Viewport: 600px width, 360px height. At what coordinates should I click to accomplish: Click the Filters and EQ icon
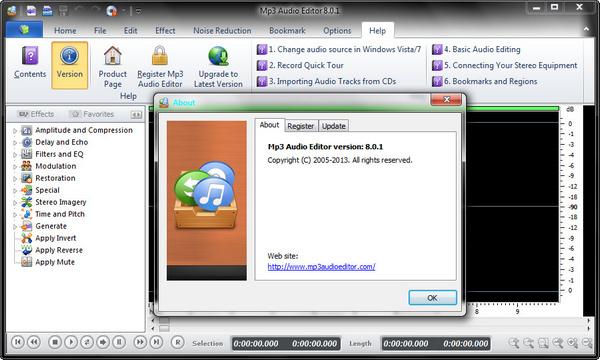(x=26, y=154)
